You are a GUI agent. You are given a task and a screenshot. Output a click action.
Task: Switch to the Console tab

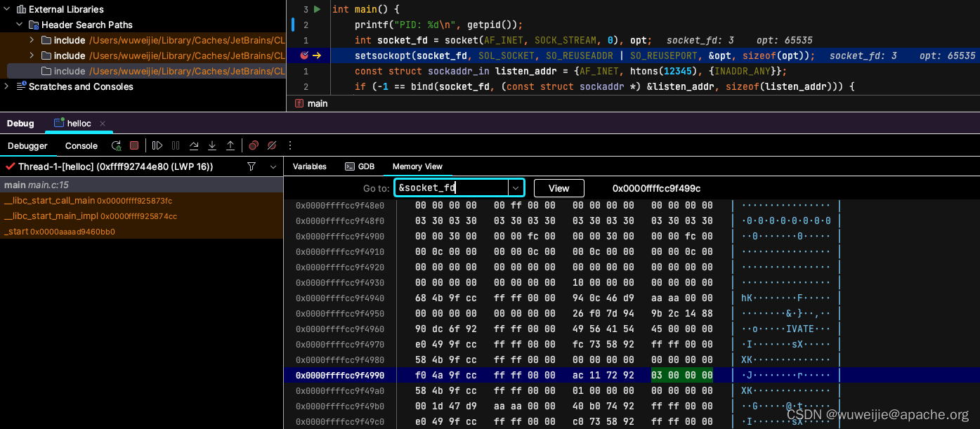pyautogui.click(x=81, y=145)
